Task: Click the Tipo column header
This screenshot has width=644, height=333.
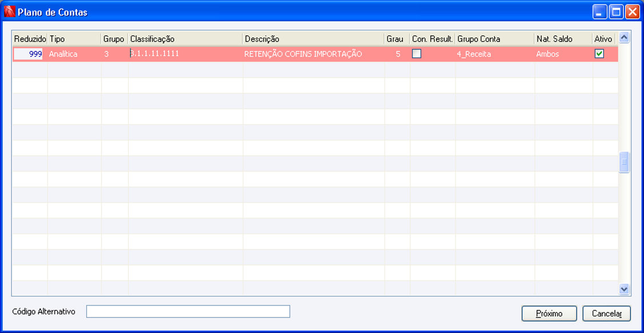Action: tap(74, 39)
